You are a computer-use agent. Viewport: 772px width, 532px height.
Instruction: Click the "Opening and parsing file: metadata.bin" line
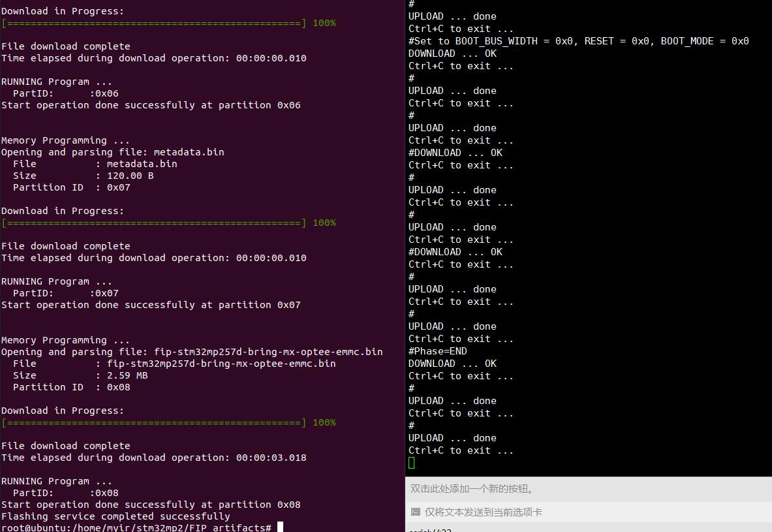tap(112, 152)
